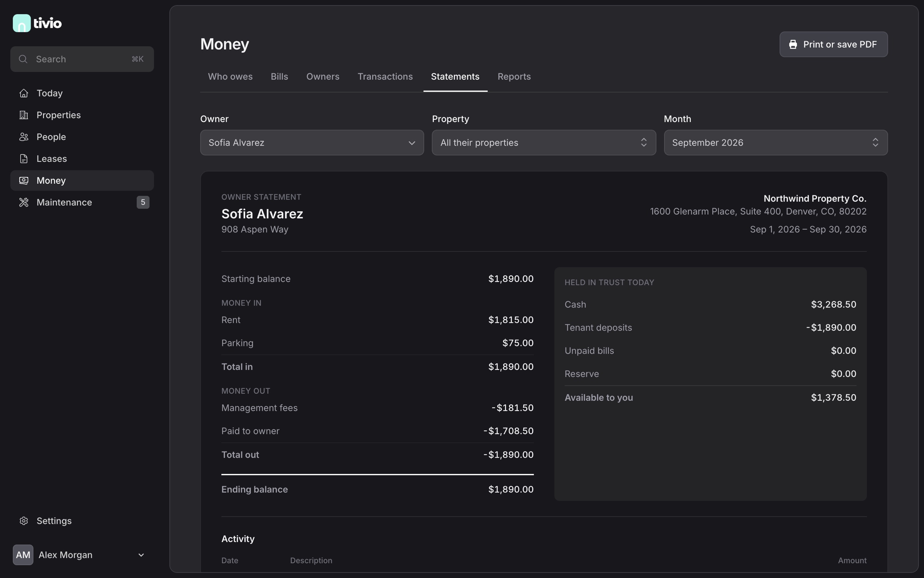The width and height of the screenshot is (924, 578).
Task: Click the Maintenance badge showing 5
Action: click(143, 202)
